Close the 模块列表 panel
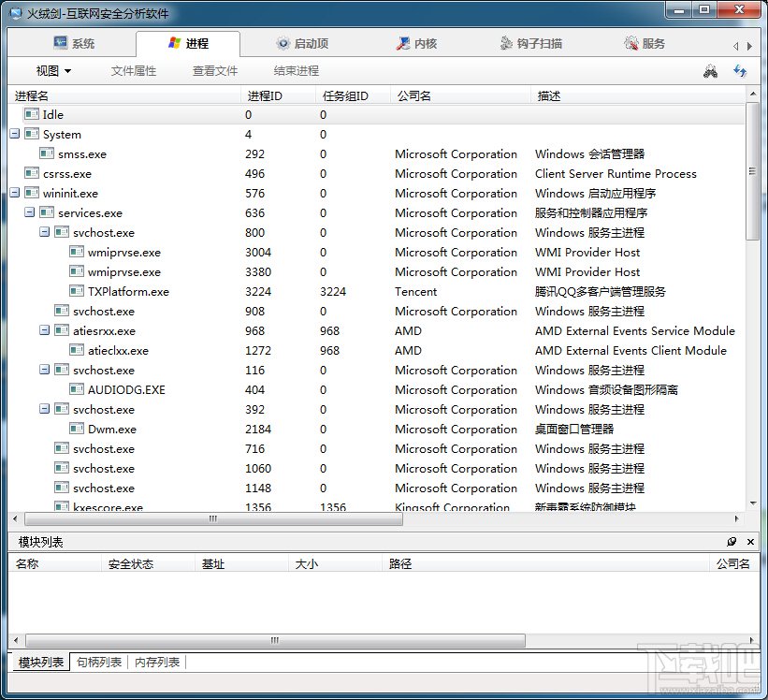The width and height of the screenshot is (768, 700). 750,541
